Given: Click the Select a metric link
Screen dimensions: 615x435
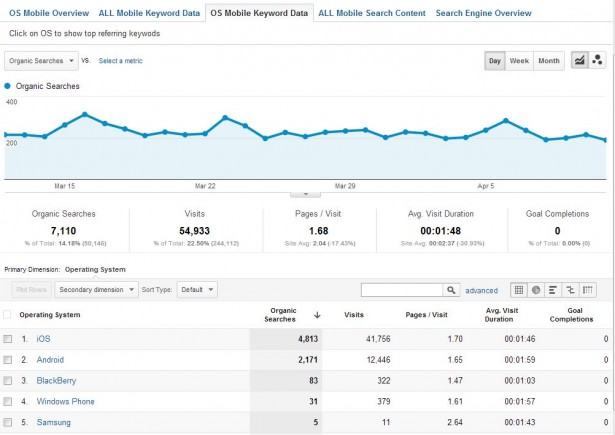Looking at the screenshot, I should [x=120, y=61].
